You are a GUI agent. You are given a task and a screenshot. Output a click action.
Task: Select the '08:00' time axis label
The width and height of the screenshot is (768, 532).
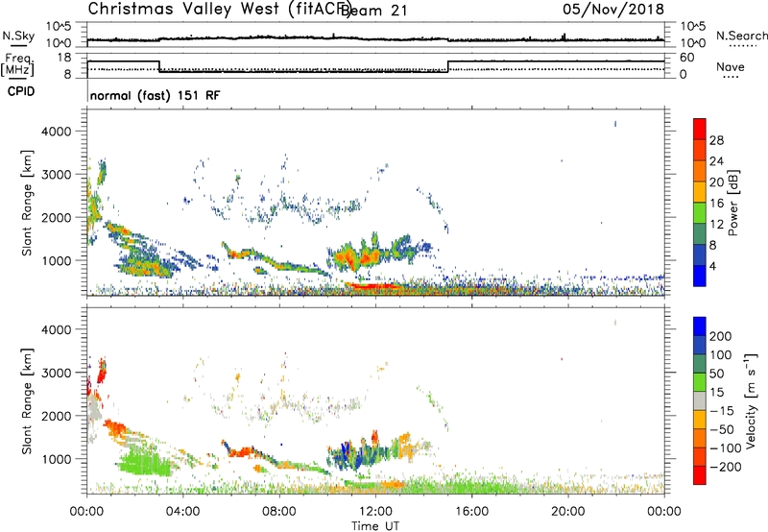(x=278, y=512)
